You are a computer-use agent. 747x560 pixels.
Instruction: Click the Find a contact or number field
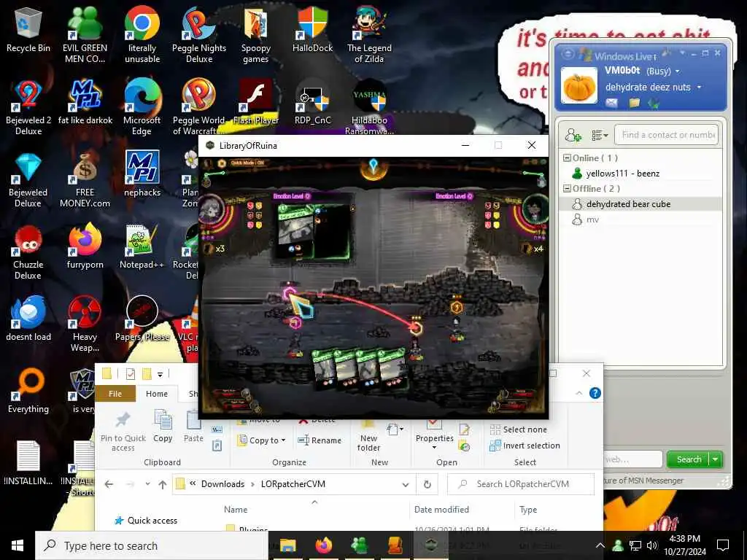point(666,135)
